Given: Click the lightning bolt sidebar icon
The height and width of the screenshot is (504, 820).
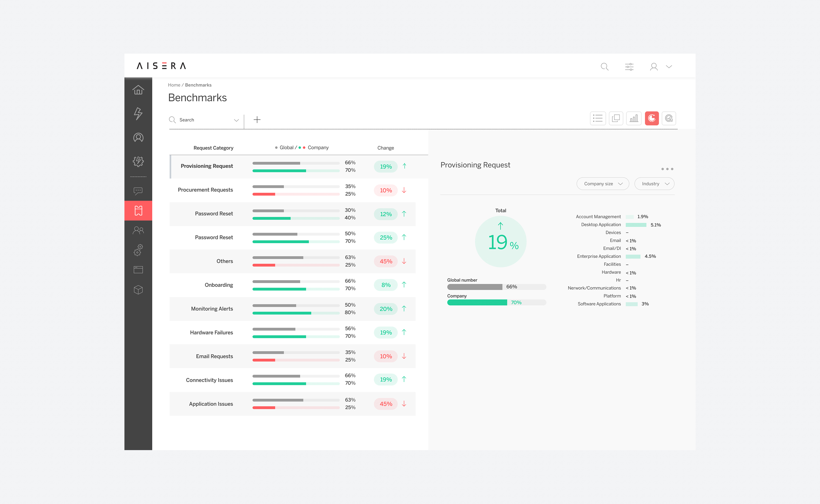Looking at the screenshot, I should tap(138, 114).
